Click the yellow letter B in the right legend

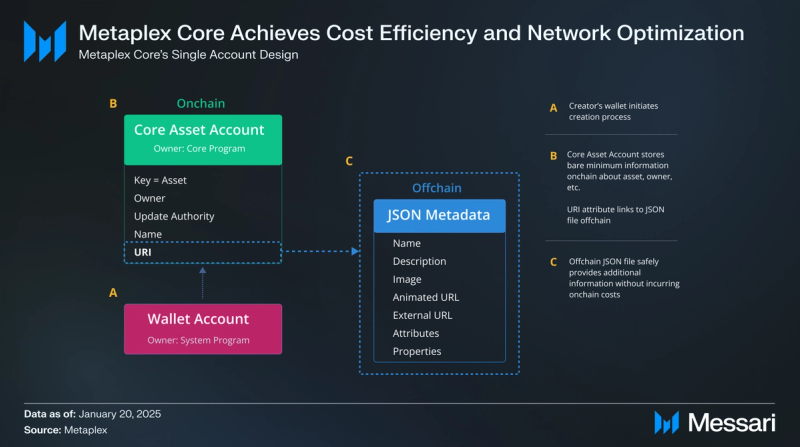554,156
